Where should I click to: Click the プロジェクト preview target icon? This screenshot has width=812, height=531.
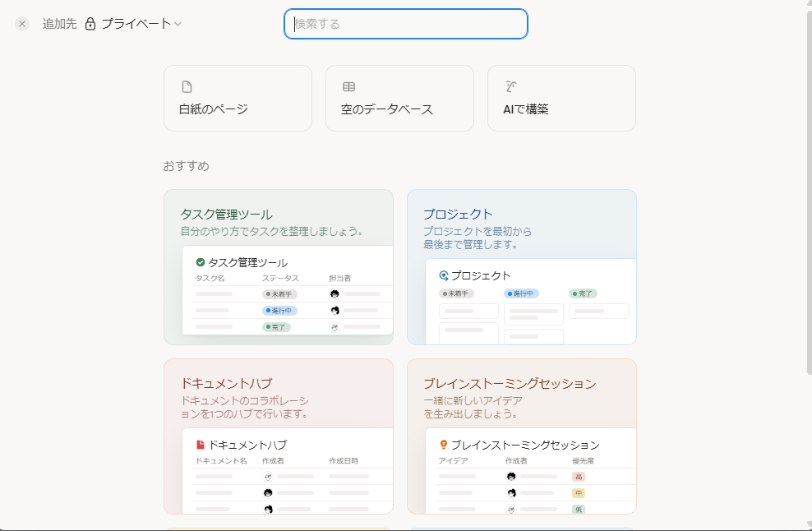pos(444,275)
